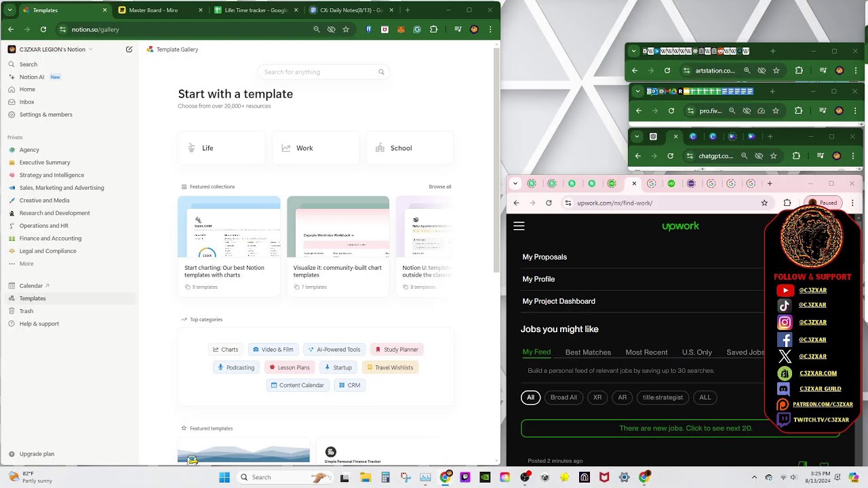Viewport: 868px width, 488px height.
Task: Select the Charts category chip
Action: [225, 350]
